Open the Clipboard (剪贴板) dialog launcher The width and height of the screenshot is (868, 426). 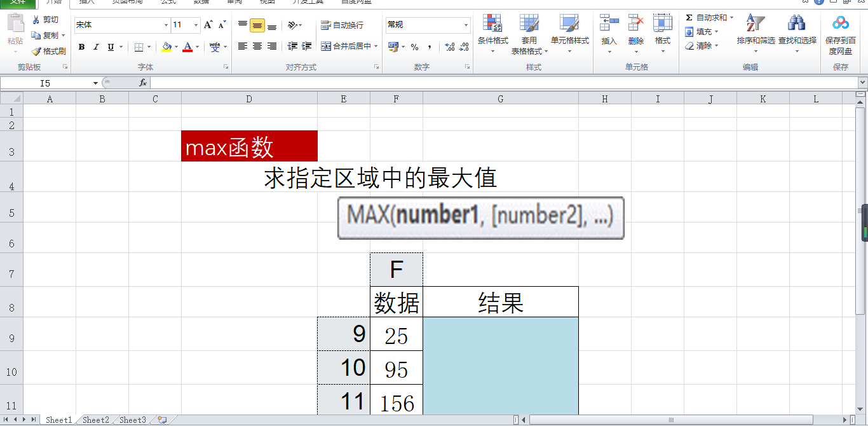(x=65, y=67)
